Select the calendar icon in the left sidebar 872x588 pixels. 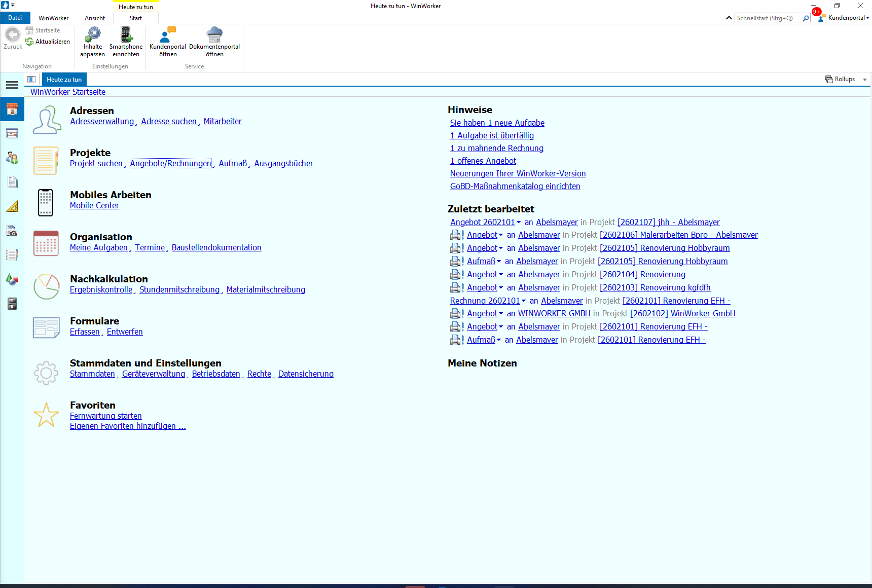click(x=12, y=134)
